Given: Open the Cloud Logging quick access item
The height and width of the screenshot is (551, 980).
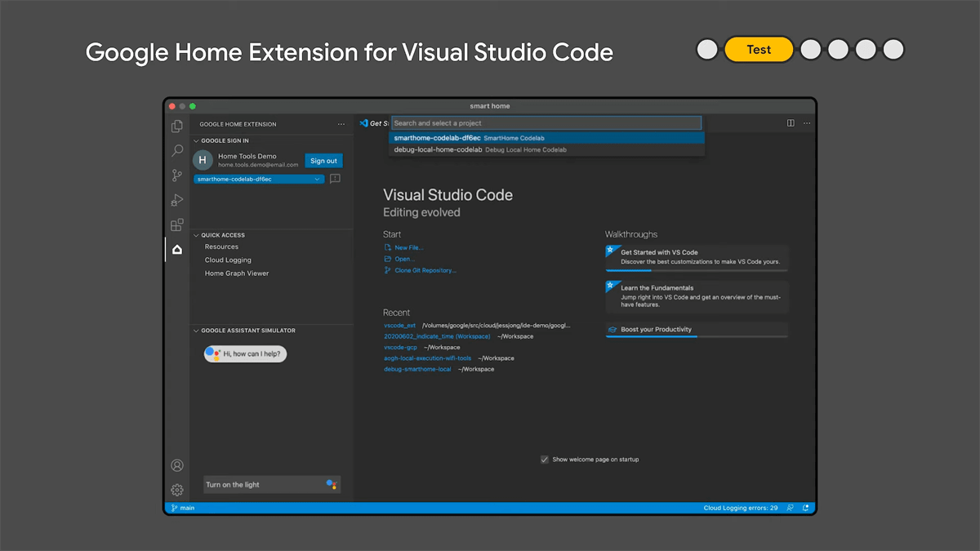Looking at the screenshot, I should coord(228,260).
